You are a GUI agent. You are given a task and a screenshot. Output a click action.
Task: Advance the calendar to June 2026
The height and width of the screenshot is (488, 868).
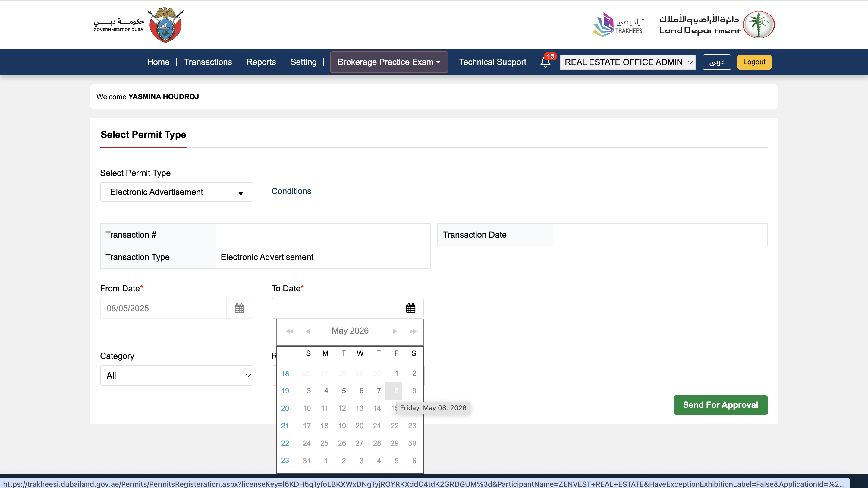[x=395, y=331]
